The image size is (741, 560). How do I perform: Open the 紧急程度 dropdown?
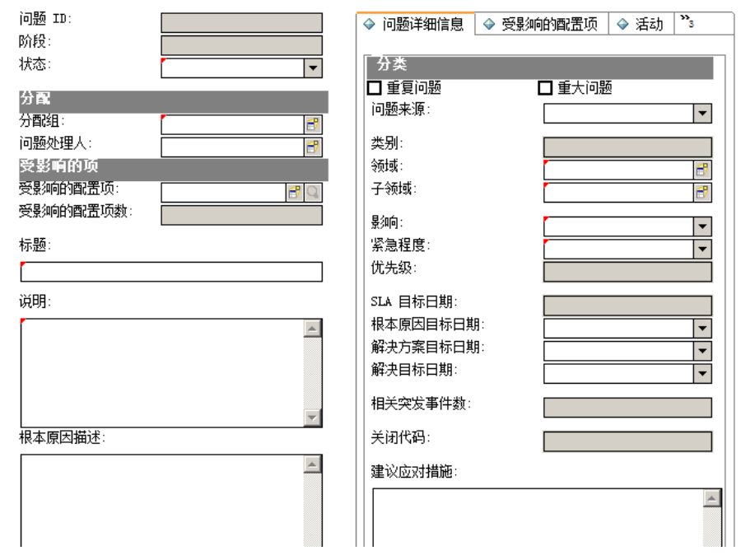click(x=702, y=249)
